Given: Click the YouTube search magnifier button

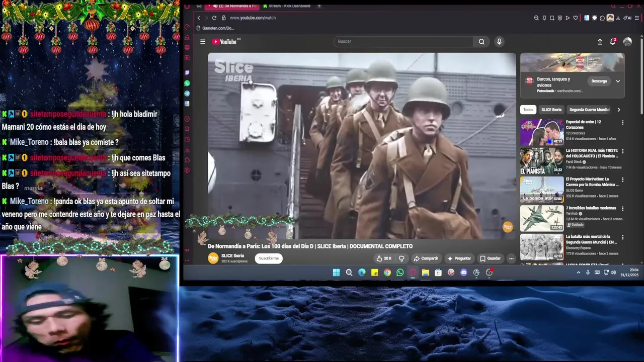Looking at the screenshot, I should 481,42.
